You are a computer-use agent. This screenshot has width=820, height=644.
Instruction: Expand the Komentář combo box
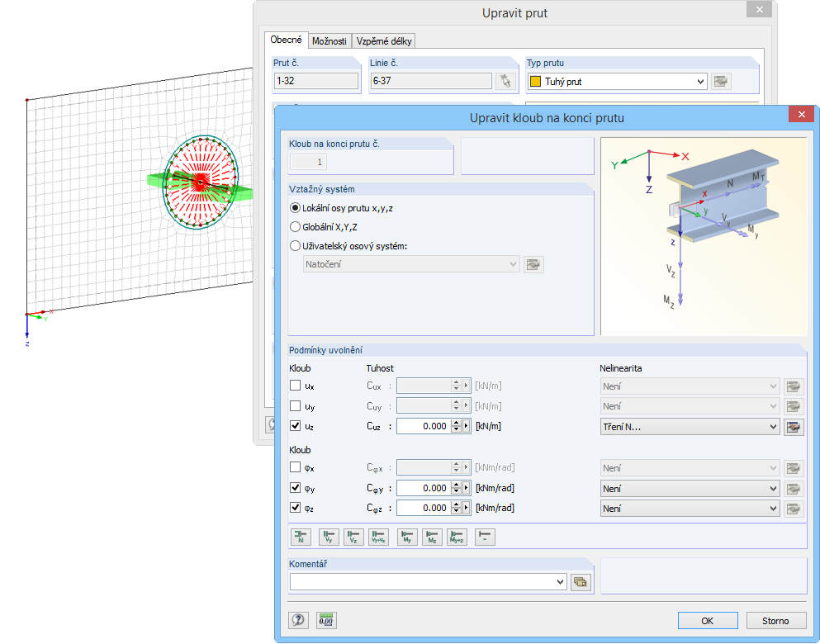pyautogui.click(x=560, y=582)
